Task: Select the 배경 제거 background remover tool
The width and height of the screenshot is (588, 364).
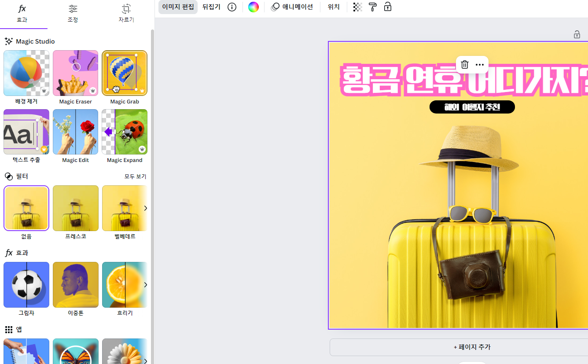Action: pyautogui.click(x=26, y=73)
